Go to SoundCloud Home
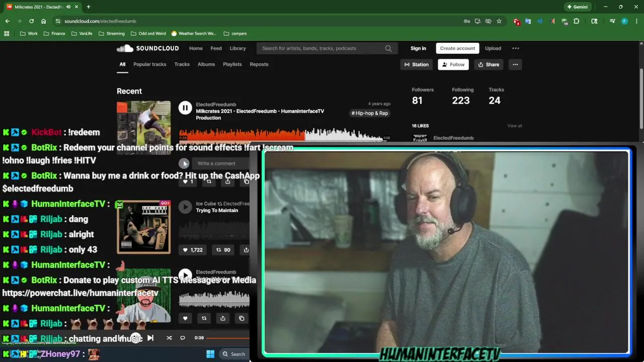 point(196,48)
